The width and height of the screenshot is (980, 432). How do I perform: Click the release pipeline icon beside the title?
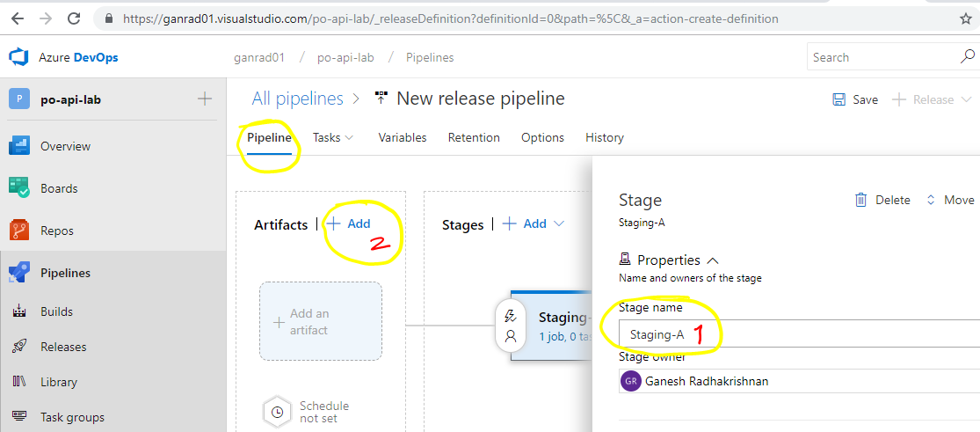[x=381, y=99]
